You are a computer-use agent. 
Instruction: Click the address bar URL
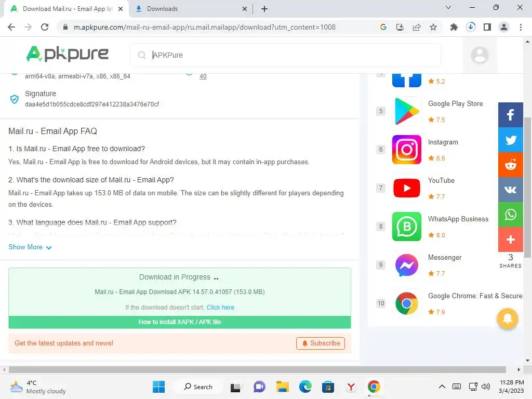click(x=205, y=27)
